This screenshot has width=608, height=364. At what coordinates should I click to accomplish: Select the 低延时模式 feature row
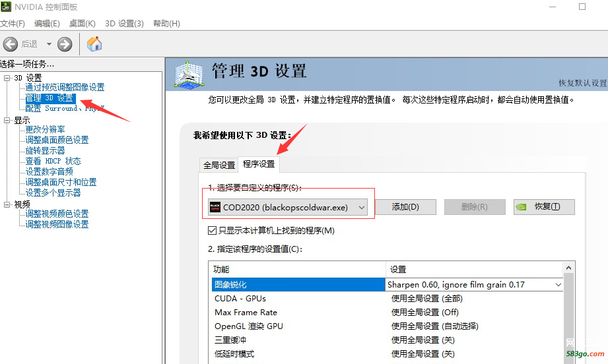298,354
